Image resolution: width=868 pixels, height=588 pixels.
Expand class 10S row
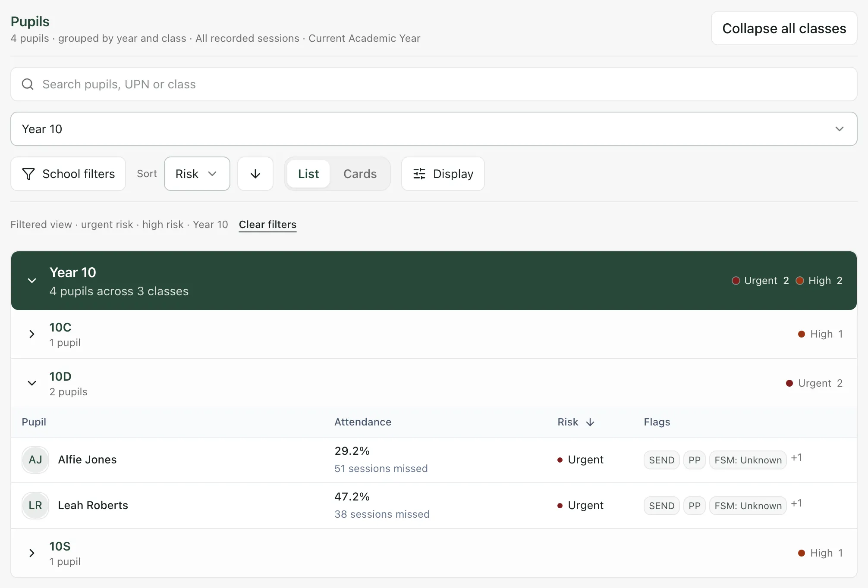434,553
